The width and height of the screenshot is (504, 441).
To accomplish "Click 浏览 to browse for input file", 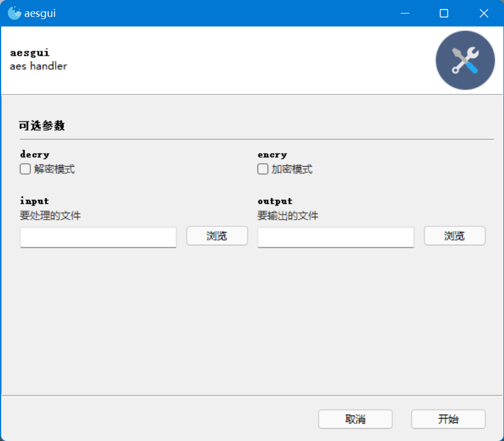I will point(216,235).
